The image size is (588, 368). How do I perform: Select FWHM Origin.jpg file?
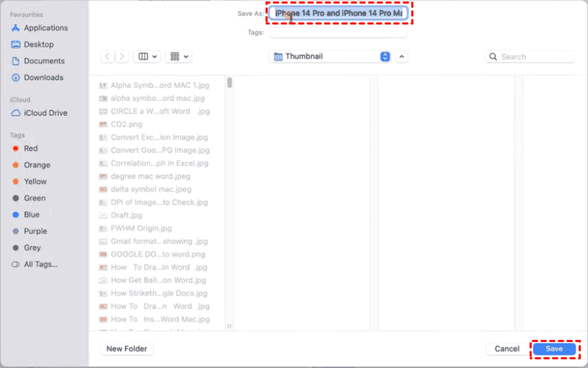click(x=136, y=228)
